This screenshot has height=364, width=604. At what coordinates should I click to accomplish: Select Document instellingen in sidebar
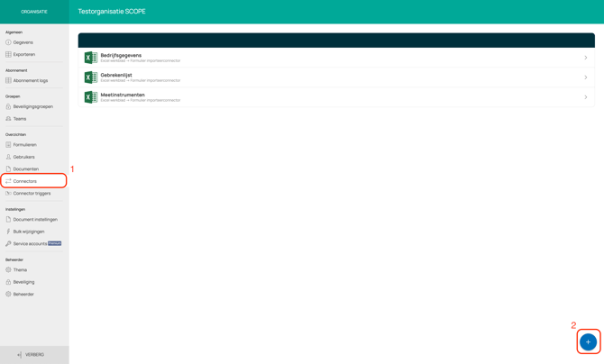[x=34, y=219]
